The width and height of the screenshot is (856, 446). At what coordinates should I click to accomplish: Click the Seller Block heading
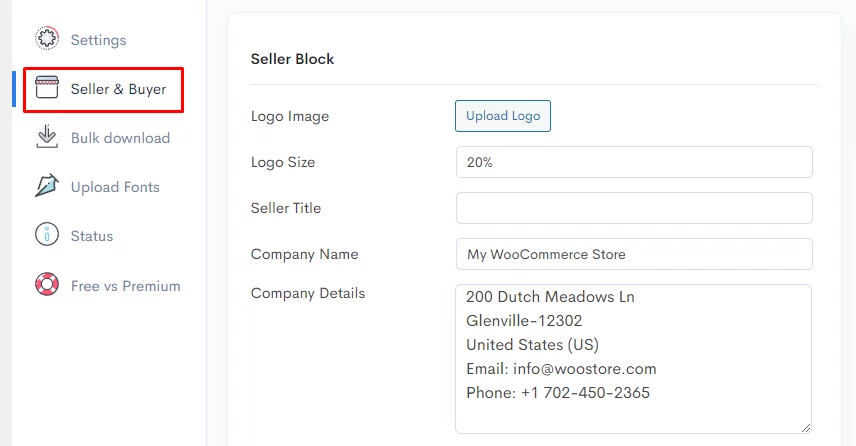tap(292, 59)
